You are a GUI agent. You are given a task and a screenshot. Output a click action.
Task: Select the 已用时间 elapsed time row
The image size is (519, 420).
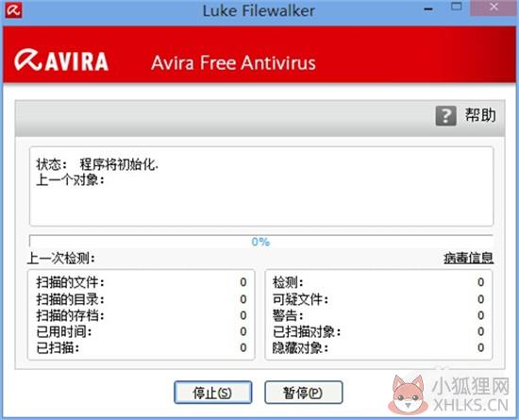(142, 331)
